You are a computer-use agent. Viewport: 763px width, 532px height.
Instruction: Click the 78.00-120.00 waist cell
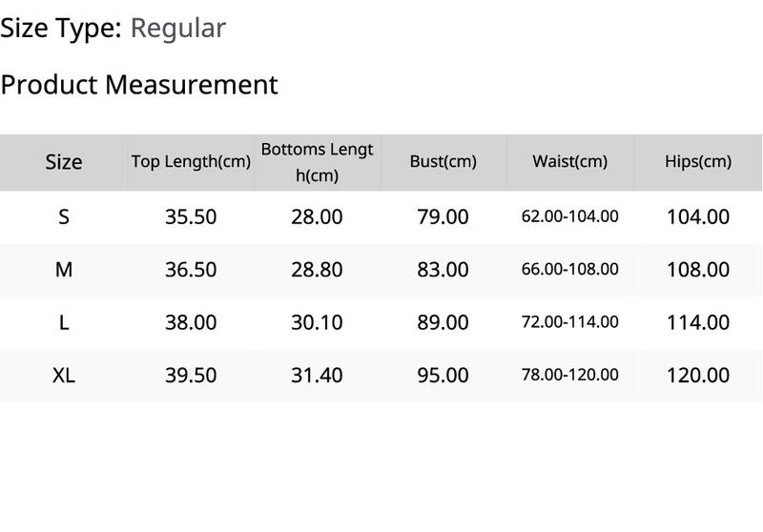569,375
